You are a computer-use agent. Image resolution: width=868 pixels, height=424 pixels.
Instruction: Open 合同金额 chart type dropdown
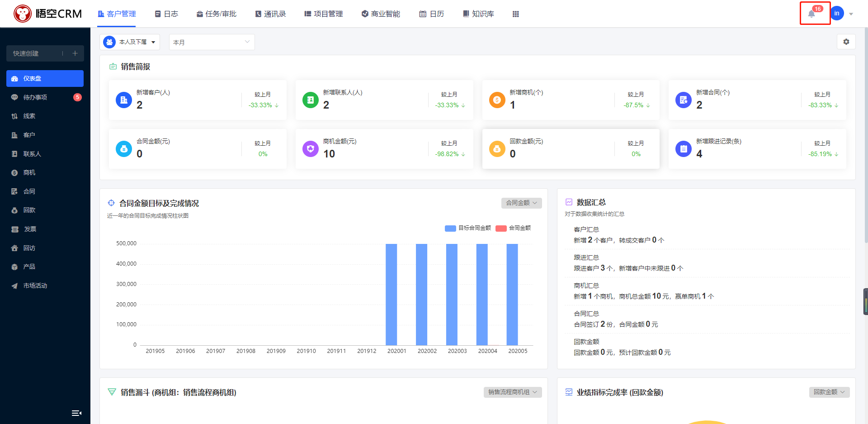[521, 203]
